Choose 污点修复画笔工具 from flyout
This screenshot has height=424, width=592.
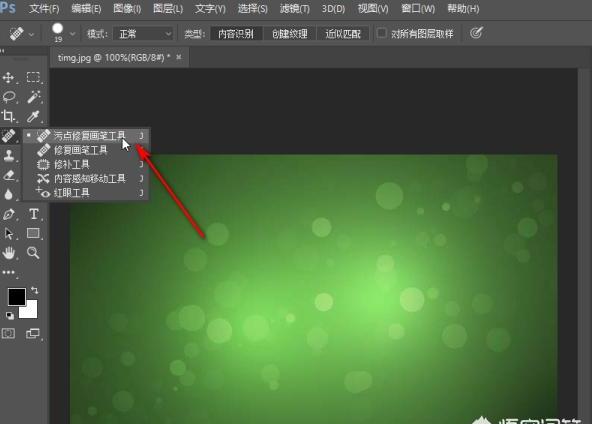click(86, 136)
